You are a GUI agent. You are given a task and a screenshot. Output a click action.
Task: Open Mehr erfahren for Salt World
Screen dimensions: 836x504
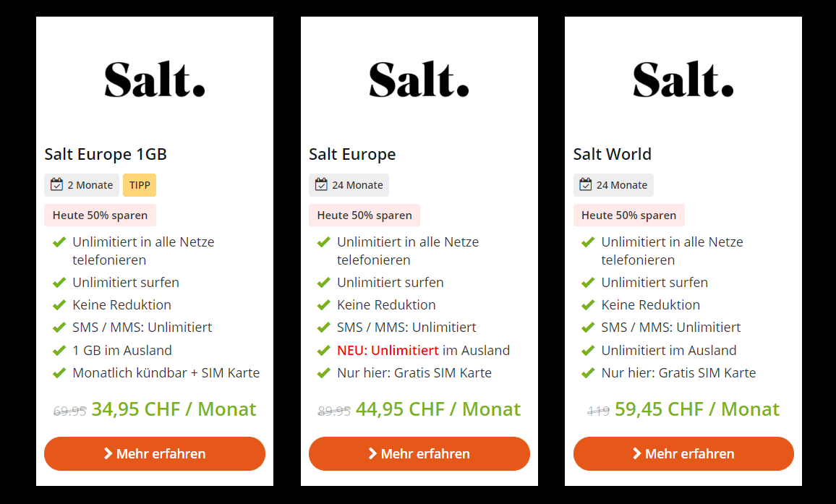coord(683,453)
